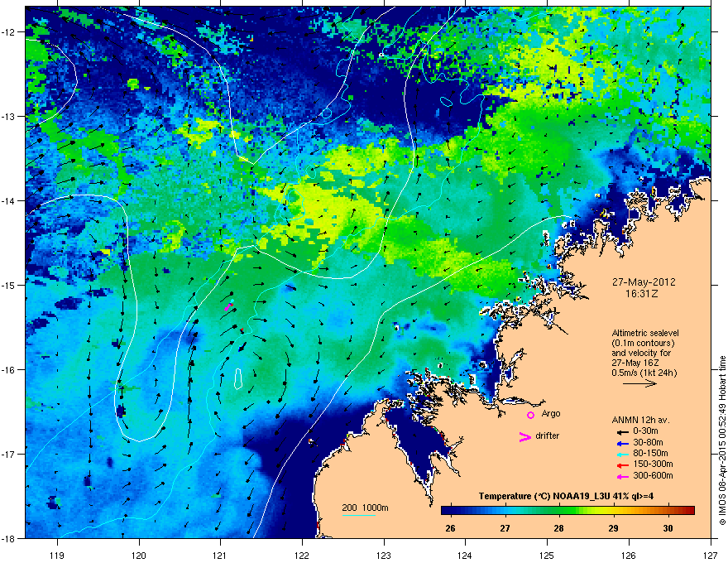The width and height of the screenshot is (728, 563).
Task: Click the color bar tick label 28
Action: click(559, 528)
